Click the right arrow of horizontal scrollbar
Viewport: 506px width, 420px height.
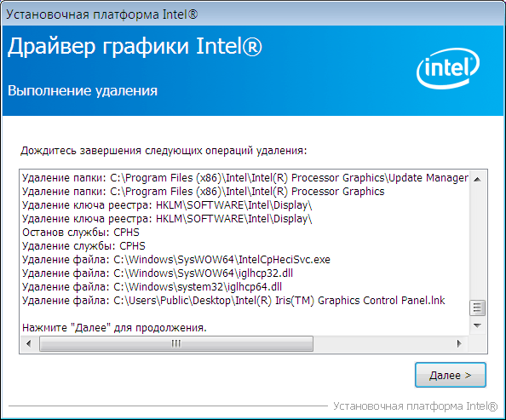(459, 343)
